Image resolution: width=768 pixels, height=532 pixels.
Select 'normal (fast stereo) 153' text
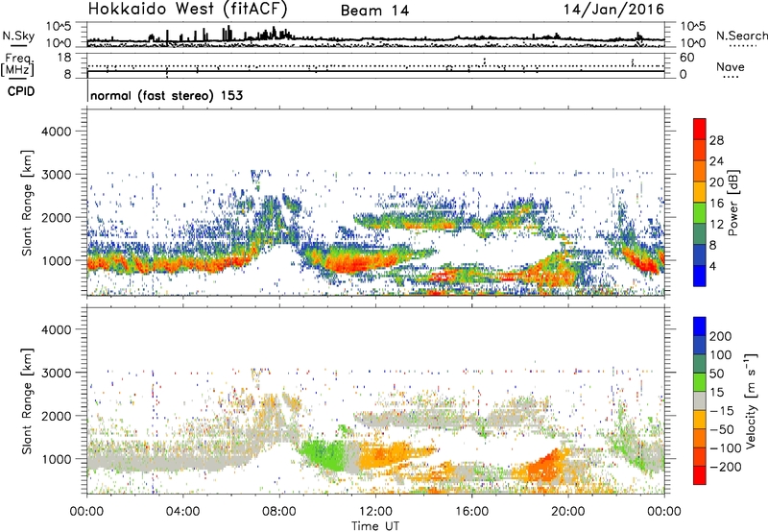[166, 95]
